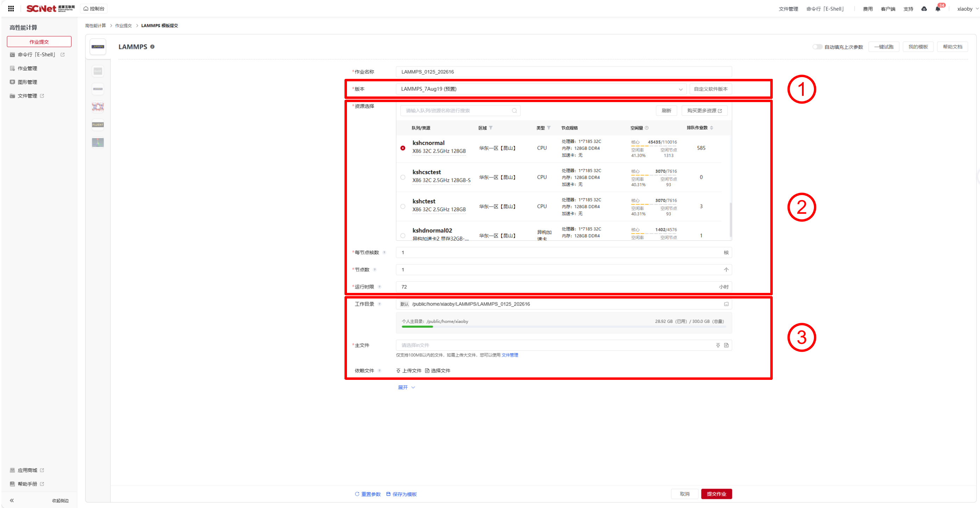
Task: Open 应用商城 in the sidebar
Action: click(27, 470)
